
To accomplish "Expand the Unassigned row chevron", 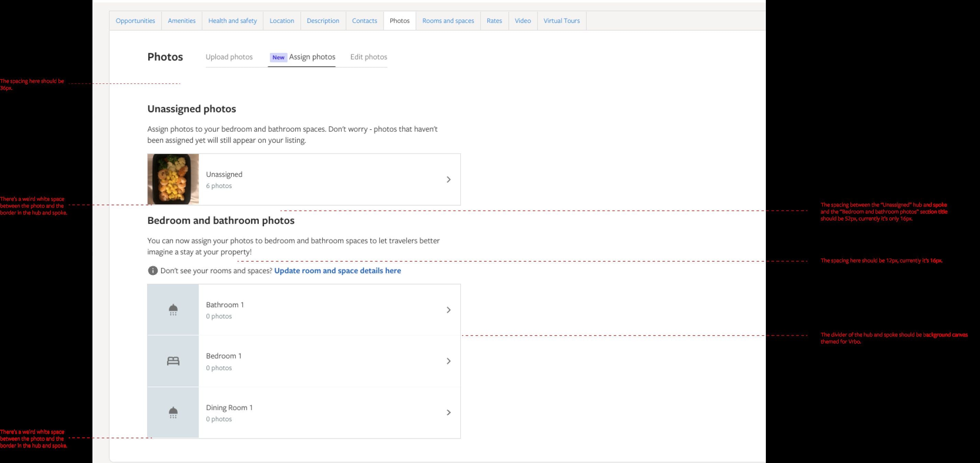I will [449, 179].
